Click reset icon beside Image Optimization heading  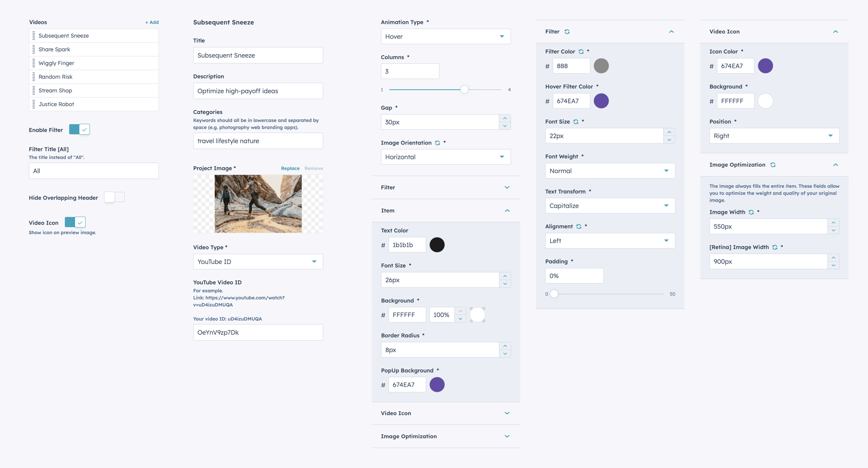click(773, 165)
